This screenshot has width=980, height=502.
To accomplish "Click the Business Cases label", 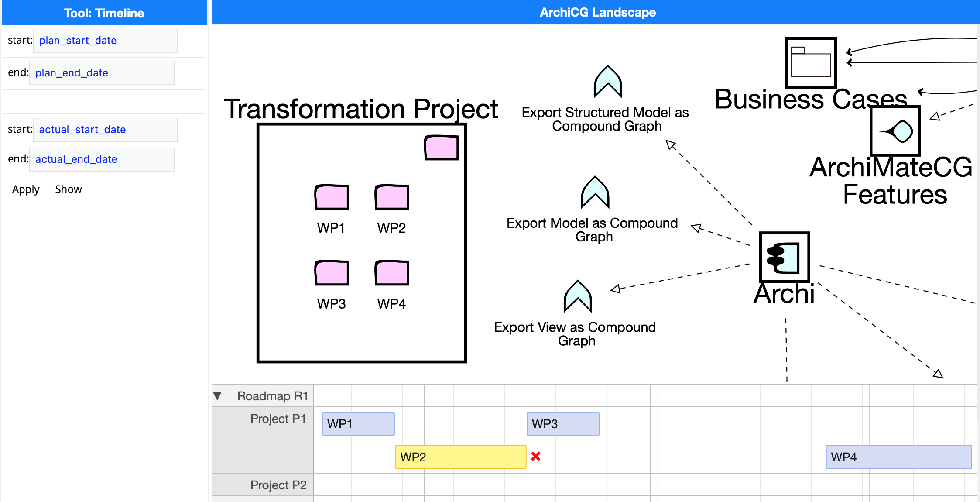I will pos(811,99).
